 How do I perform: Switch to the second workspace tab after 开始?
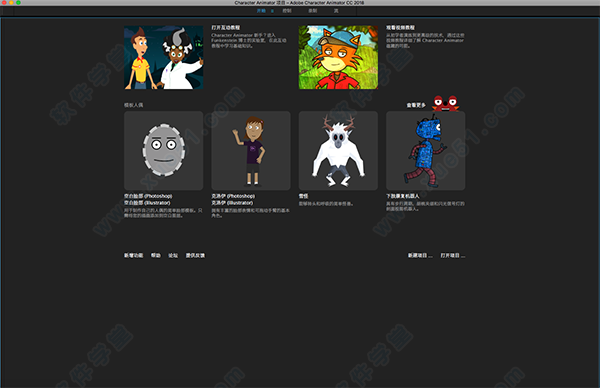point(287,11)
